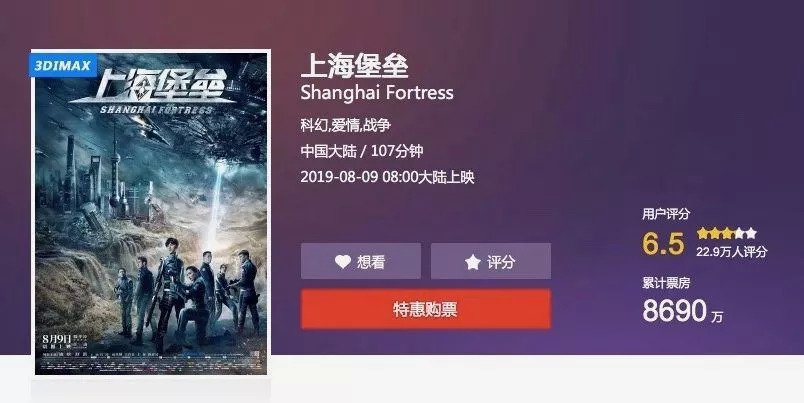Click the 3D IMAX badge on the poster

[x=63, y=65]
